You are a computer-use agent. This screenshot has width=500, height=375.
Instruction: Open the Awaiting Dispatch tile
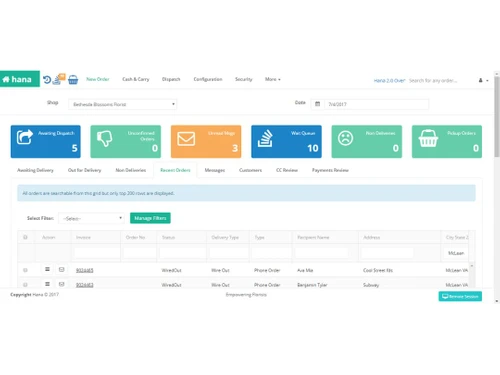46,141
